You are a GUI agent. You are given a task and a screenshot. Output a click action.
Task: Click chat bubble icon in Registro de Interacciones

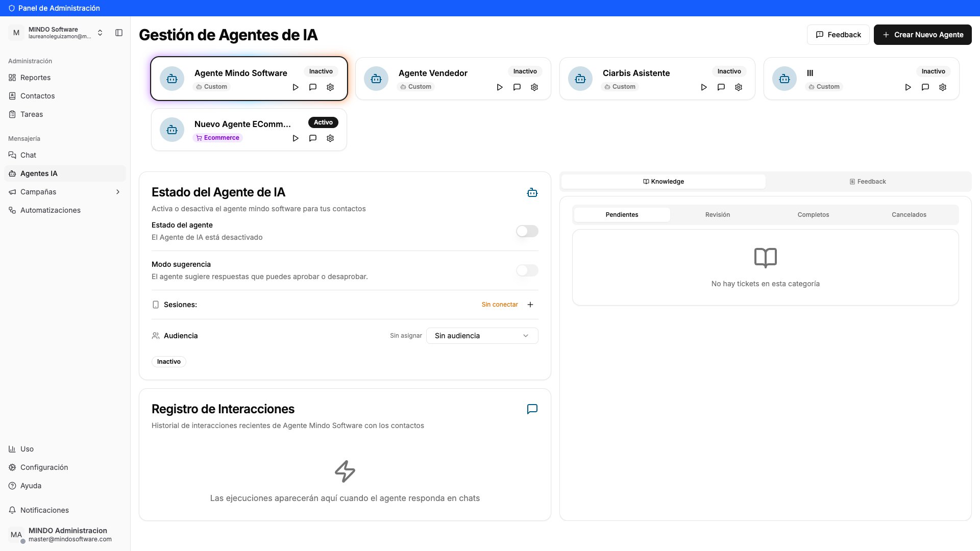532,409
